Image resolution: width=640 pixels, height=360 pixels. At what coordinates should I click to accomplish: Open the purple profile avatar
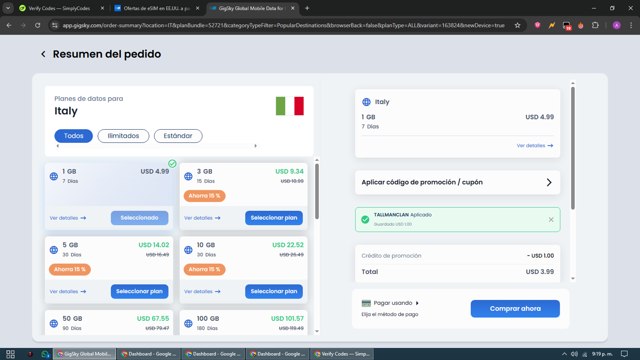click(x=617, y=25)
